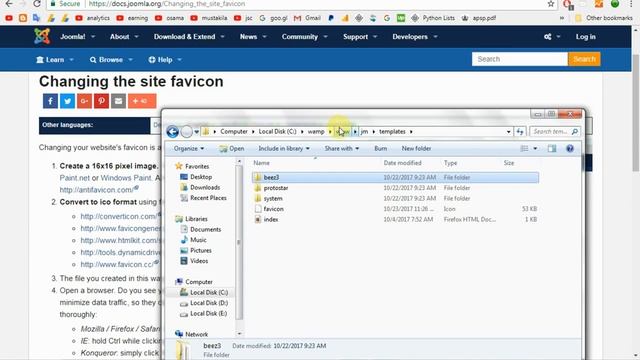Viewport: 640px width, 360px height.
Task: Open the Joomla! dropdown menu
Action: point(78,37)
